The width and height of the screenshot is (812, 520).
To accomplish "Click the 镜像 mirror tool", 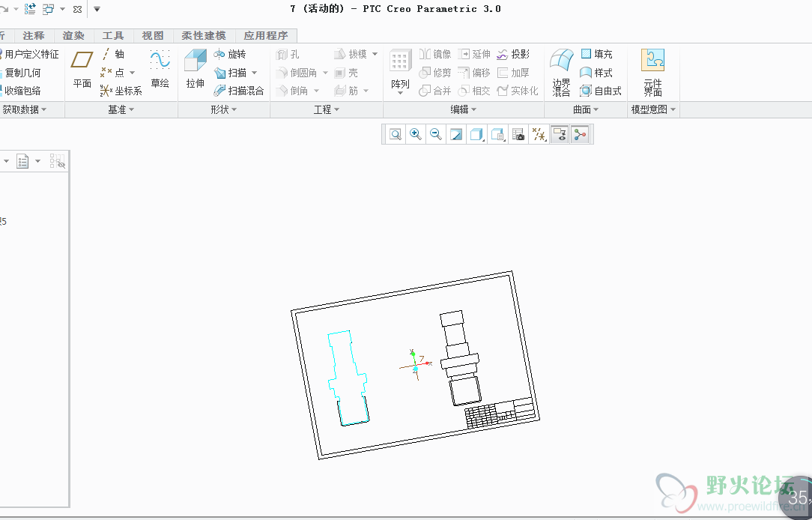I will (435, 54).
